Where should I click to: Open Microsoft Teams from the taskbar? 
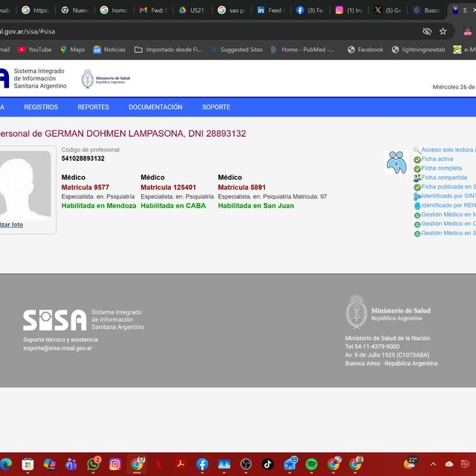pyautogui.click(x=71, y=464)
